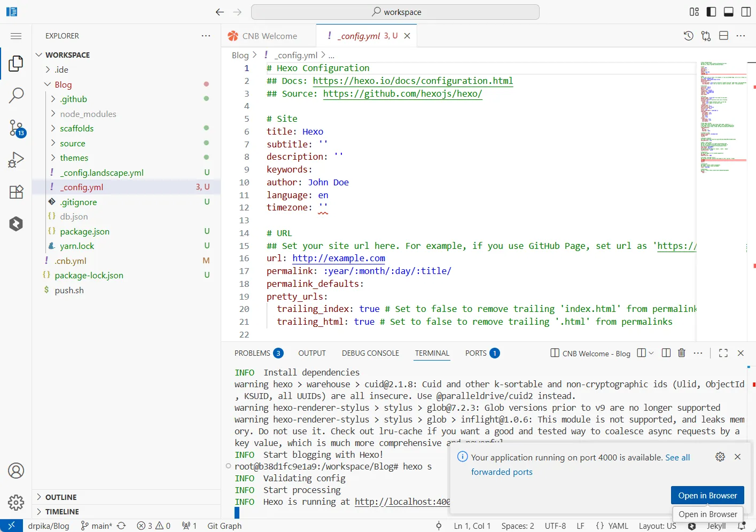Click the main* branch in status bar
756x532 pixels.
(97, 526)
